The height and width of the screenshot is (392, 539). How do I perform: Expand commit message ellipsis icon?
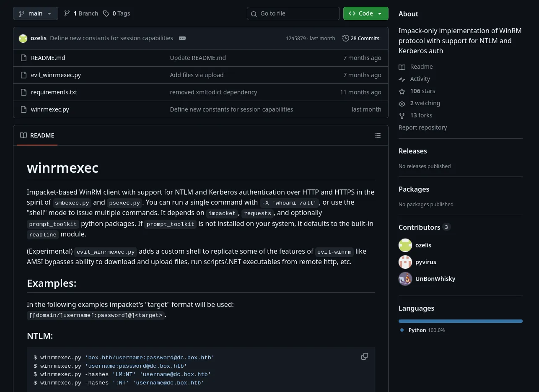coord(182,38)
